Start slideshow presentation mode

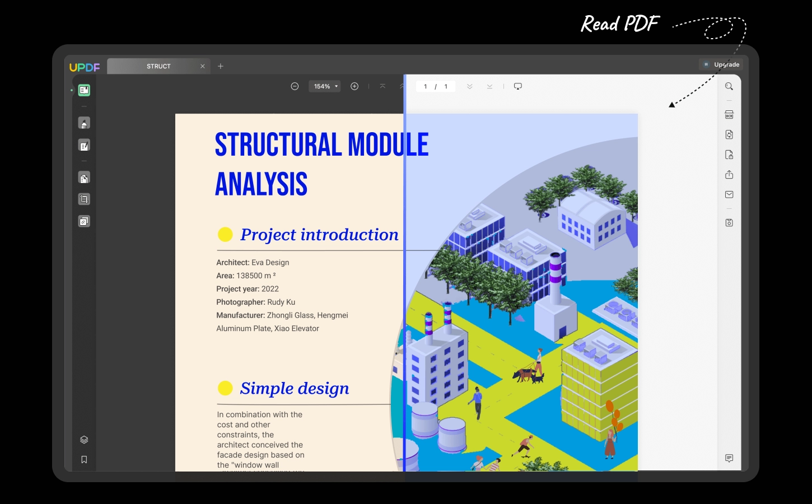(x=518, y=86)
